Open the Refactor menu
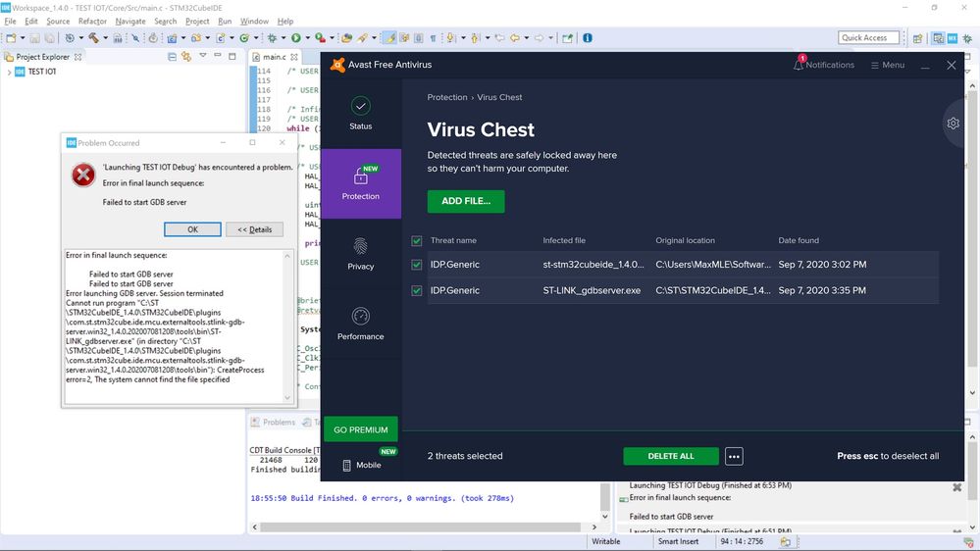Screen dimensions: 980x551 pyautogui.click(x=92, y=22)
